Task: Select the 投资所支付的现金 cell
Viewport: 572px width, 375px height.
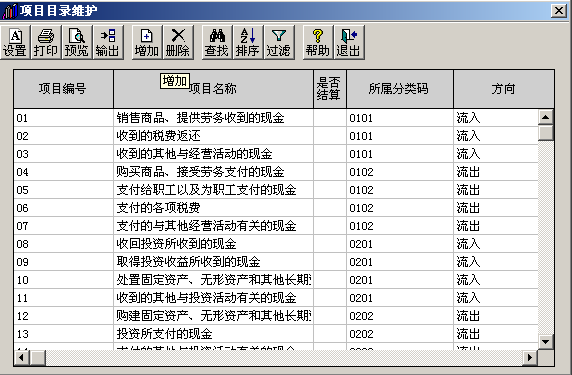Action: [x=213, y=334]
